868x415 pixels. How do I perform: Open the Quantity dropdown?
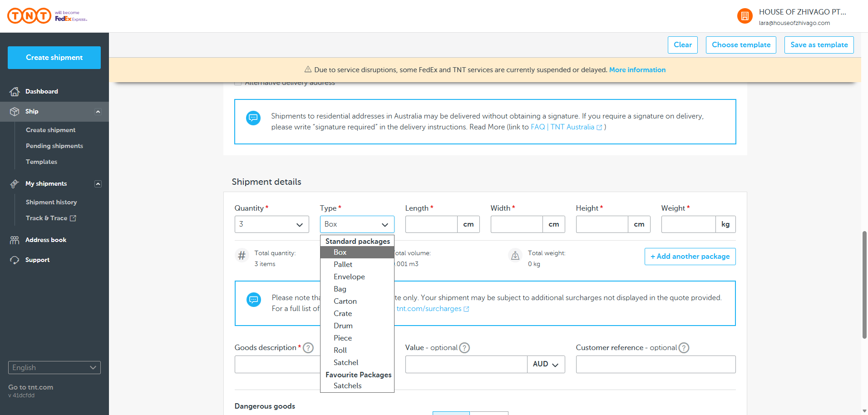pyautogui.click(x=271, y=224)
